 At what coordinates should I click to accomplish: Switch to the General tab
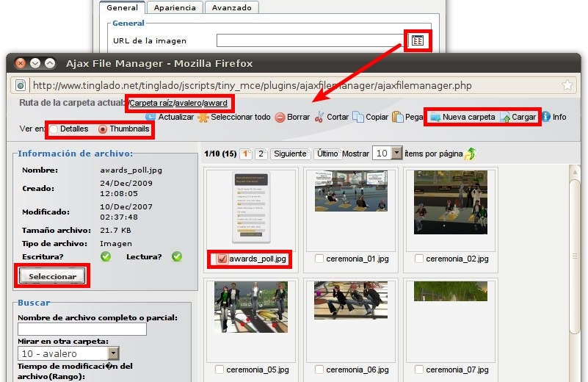coord(123,7)
